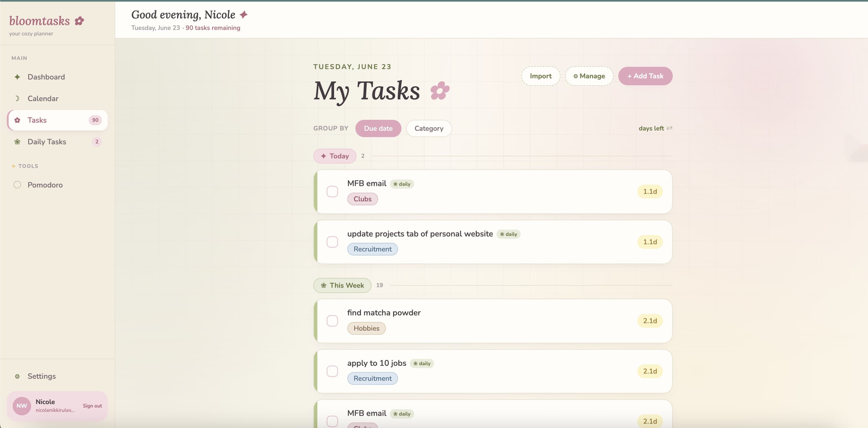Open the Pomodoro tool
The image size is (868, 428).
point(57,185)
